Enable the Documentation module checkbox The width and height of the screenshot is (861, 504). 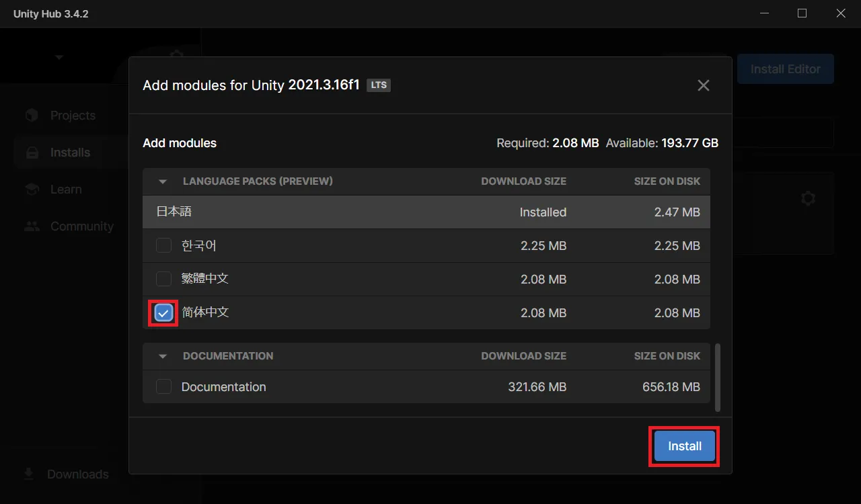pos(163,386)
